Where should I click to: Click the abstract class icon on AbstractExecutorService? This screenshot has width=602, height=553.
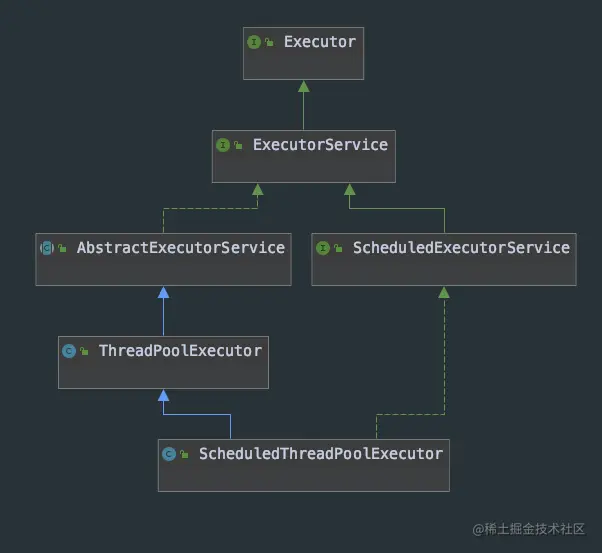[x=47, y=248]
